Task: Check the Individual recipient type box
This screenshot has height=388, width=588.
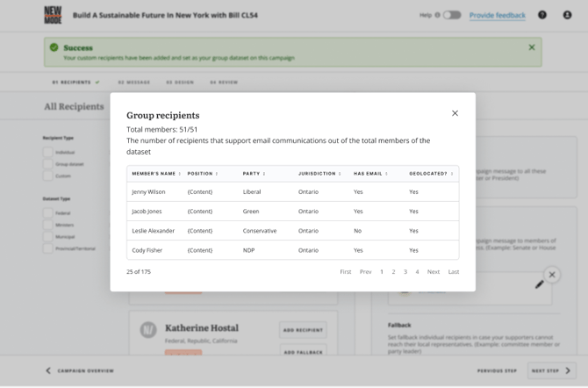Action: [x=48, y=152]
